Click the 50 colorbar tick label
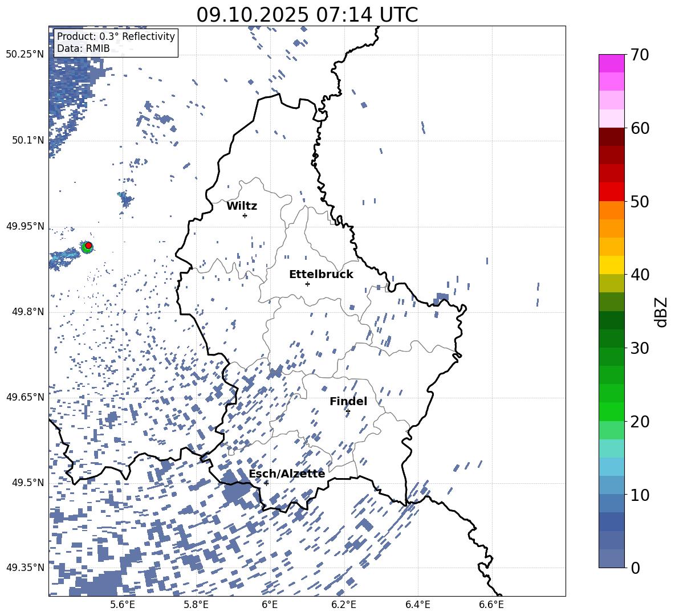The width and height of the screenshot is (675, 616). click(x=640, y=201)
